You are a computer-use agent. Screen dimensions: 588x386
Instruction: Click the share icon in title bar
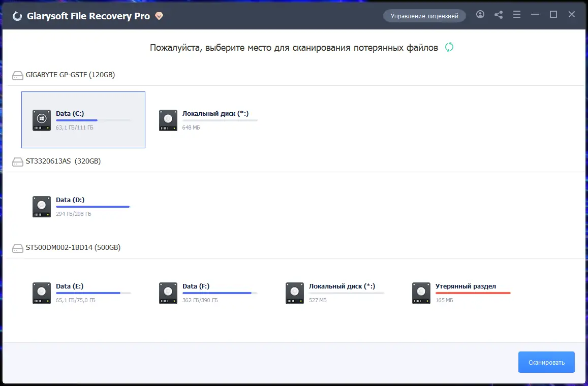pos(499,15)
